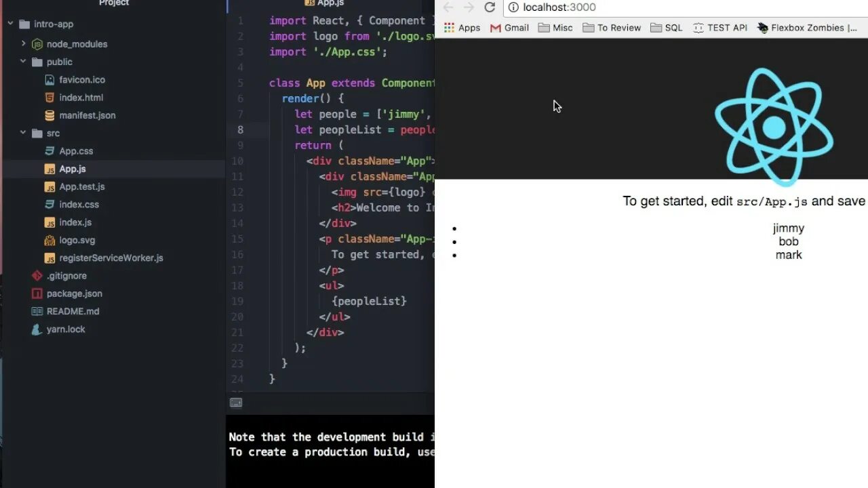The image size is (868, 488).
Task: Click the App.test.js JS icon
Action: (50, 186)
